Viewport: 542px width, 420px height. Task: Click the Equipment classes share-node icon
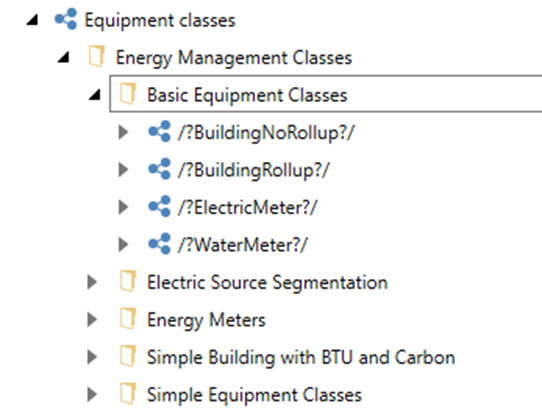coord(66,19)
